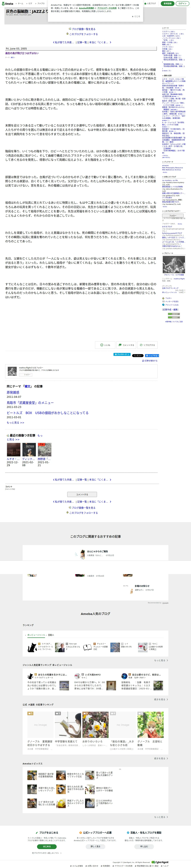Viewport: 191px width, 868px height.
Task: Open プロフィール link under the sidebar image
Action: click(169, 275)
